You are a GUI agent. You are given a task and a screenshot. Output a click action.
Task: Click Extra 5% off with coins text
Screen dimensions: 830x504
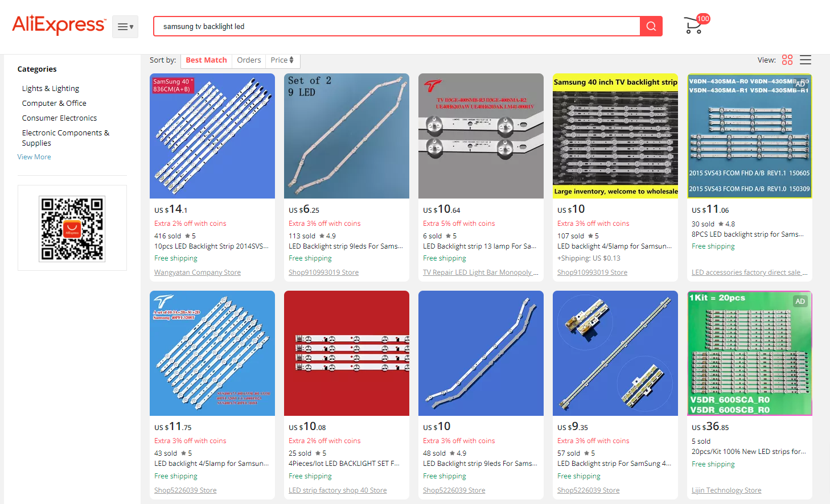[459, 224]
